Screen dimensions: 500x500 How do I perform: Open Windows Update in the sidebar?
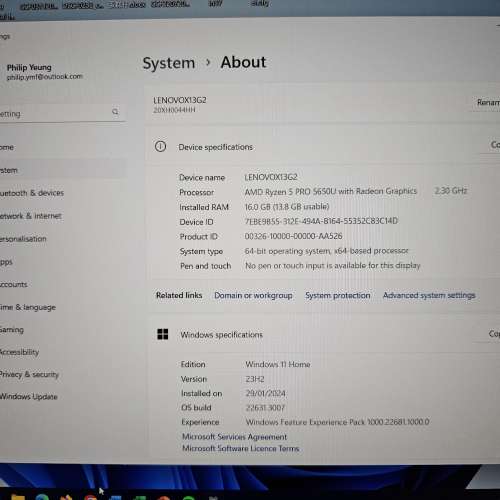coord(29,396)
